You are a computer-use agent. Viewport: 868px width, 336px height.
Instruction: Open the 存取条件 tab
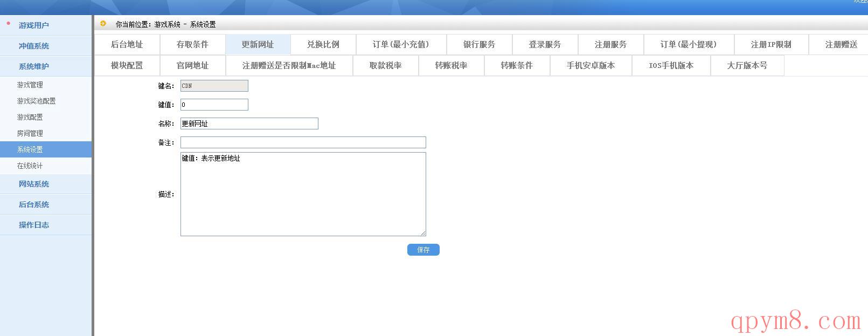(x=193, y=45)
